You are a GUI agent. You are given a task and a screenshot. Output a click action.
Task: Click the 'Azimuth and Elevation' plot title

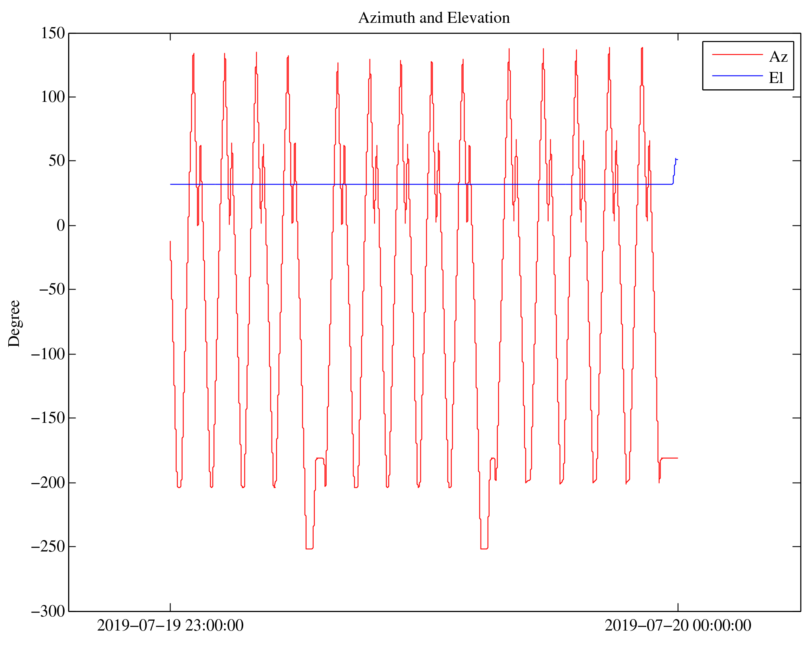[x=434, y=18]
